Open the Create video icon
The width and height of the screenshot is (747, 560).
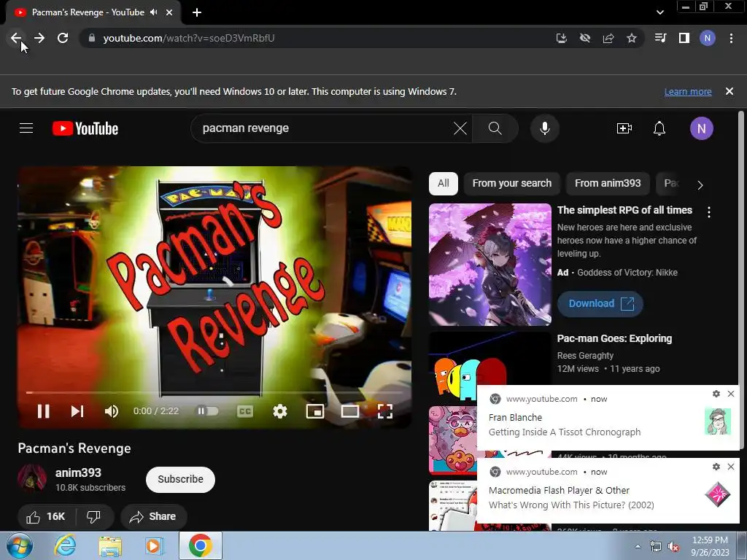[x=624, y=128]
